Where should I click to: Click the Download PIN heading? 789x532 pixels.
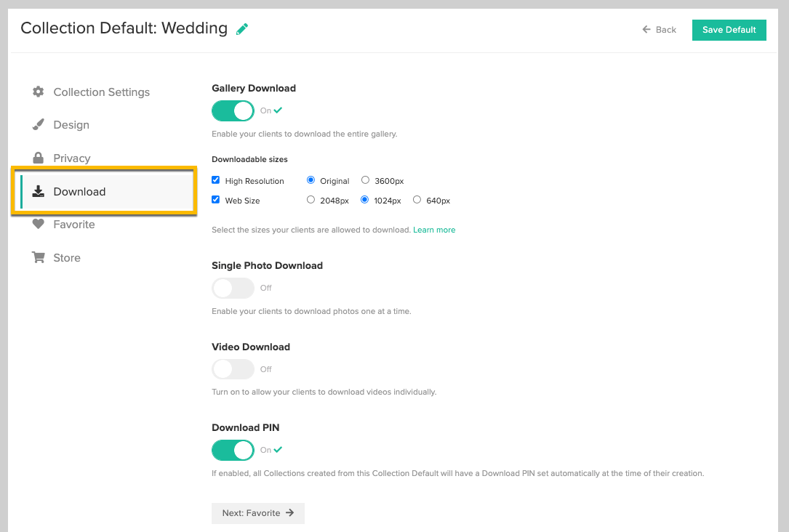click(x=246, y=427)
